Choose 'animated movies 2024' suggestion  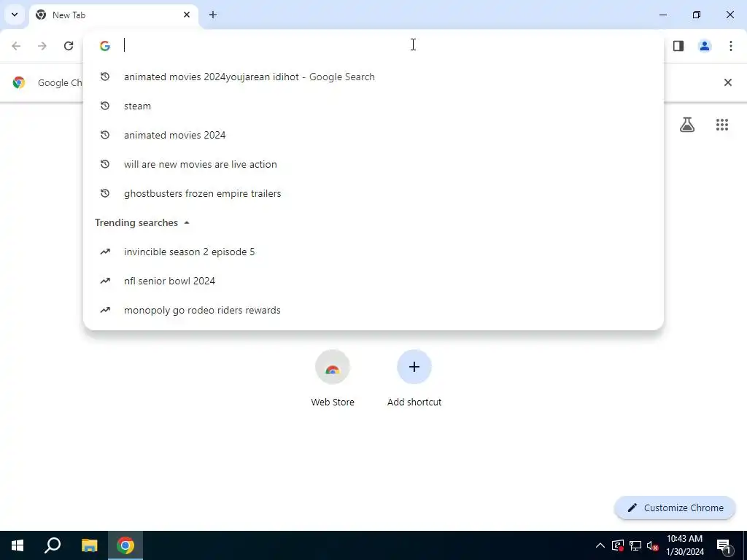[x=373, y=135]
